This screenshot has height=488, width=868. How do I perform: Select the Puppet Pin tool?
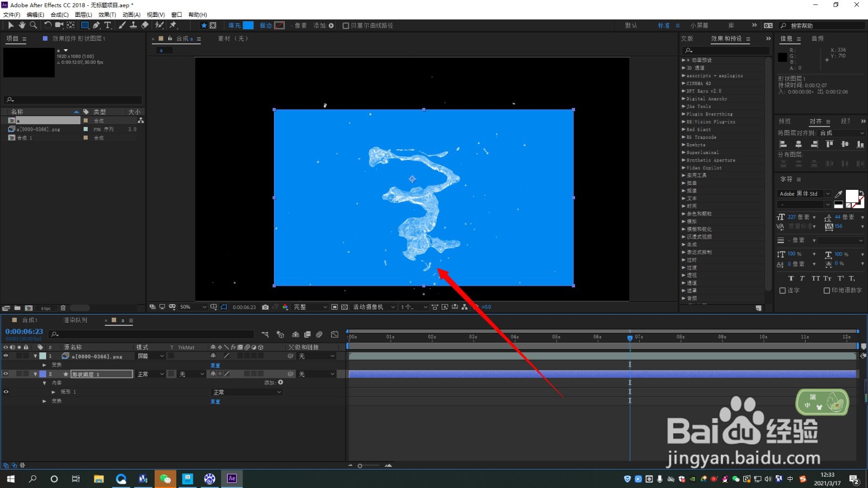(x=173, y=25)
